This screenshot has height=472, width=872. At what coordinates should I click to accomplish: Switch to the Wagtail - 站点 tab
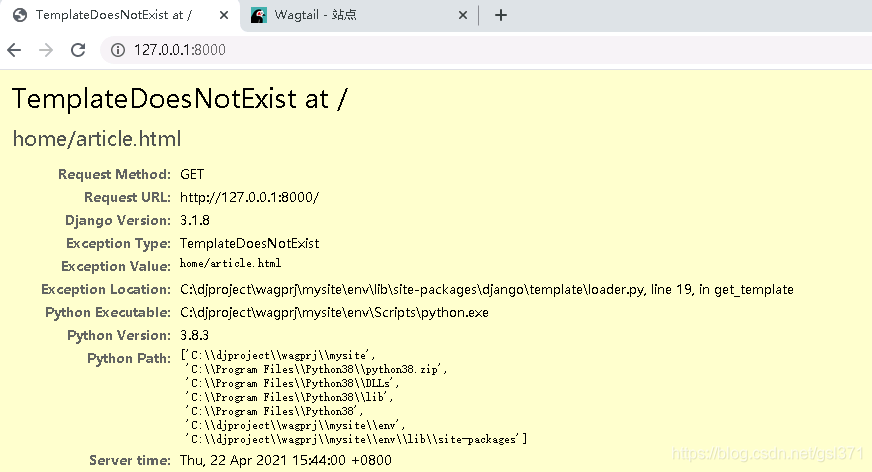pyautogui.click(x=359, y=15)
